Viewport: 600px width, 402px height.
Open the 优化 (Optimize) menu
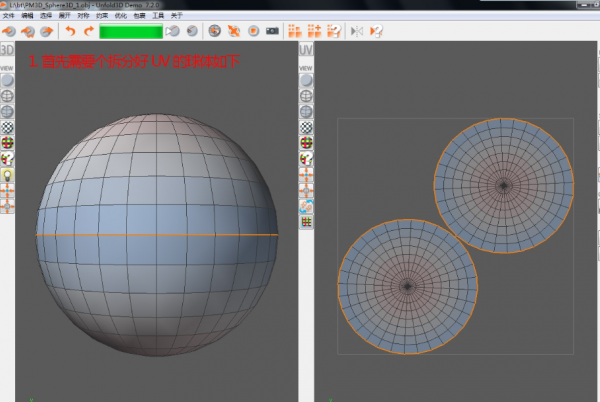(x=119, y=16)
